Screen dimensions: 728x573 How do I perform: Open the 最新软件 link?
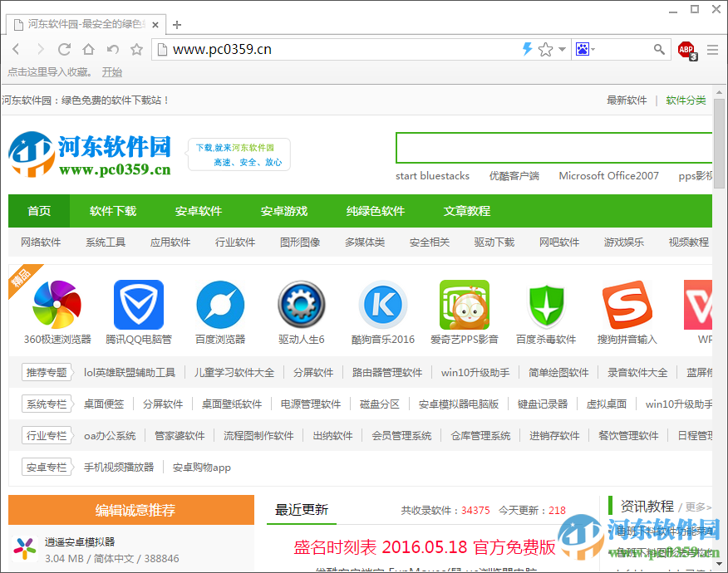tap(627, 100)
